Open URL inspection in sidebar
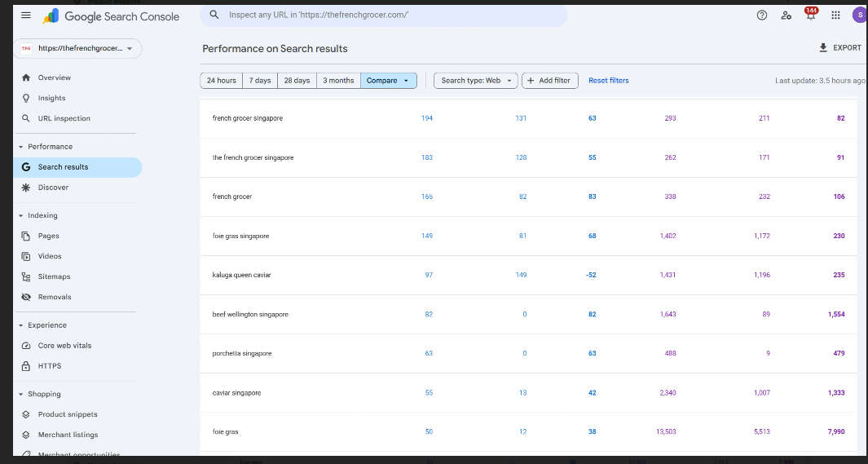 click(x=64, y=118)
